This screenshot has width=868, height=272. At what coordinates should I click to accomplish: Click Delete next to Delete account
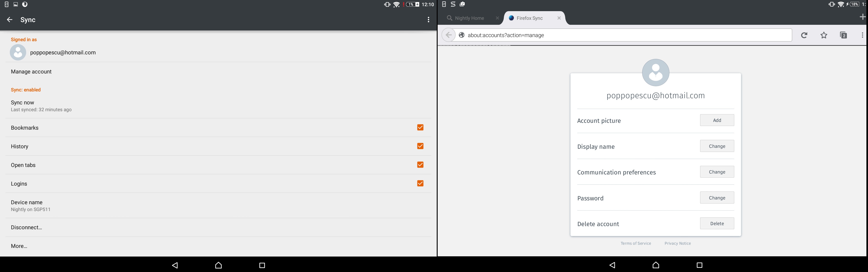pyautogui.click(x=717, y=224)
